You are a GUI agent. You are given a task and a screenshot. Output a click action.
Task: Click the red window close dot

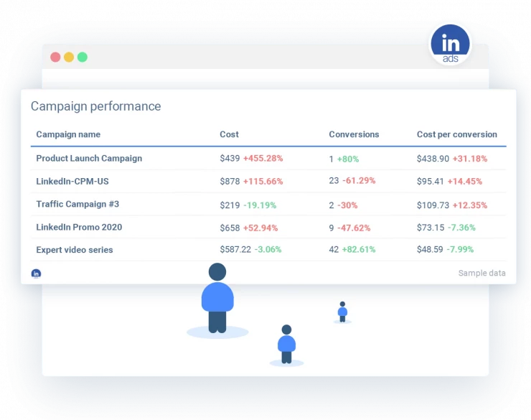pyautogui.click(x=55, y=57)
